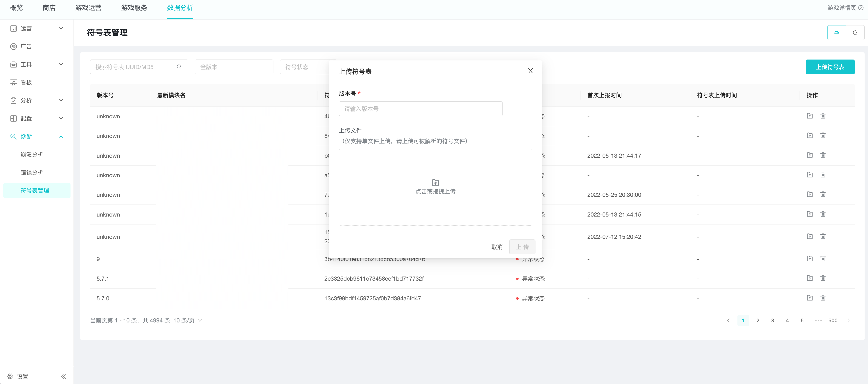Click upload icon in row for version 5.7.1

click(810, 278)
